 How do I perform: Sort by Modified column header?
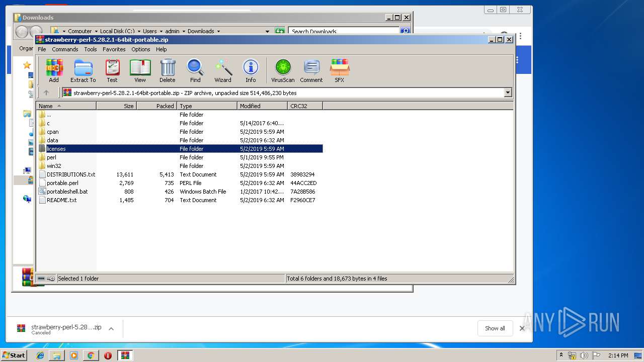tap(262, 106)
